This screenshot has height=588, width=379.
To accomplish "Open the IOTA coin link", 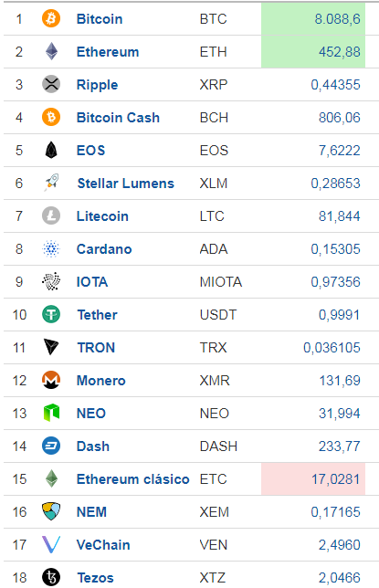I will click(x=92, y=282).
